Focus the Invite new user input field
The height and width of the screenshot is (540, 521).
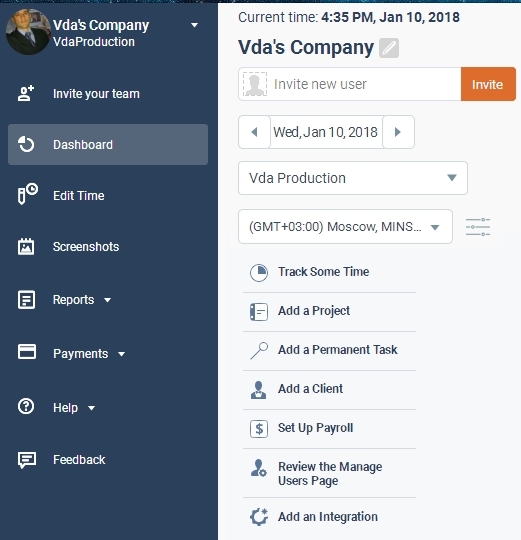[350, 84]
